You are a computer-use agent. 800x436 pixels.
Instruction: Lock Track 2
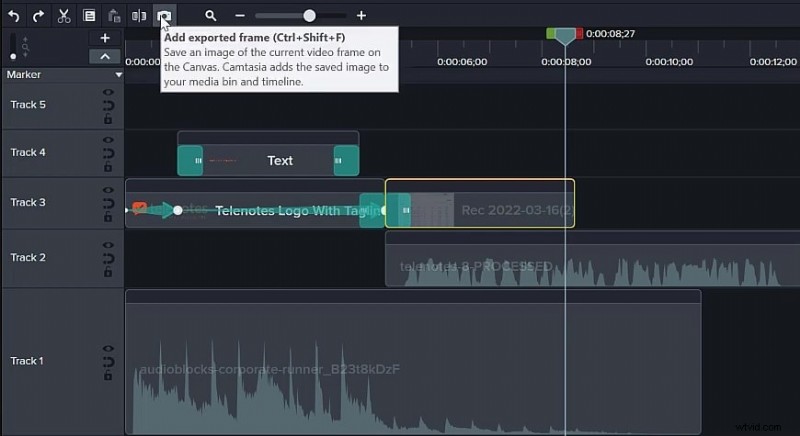[x=108, y=272]
